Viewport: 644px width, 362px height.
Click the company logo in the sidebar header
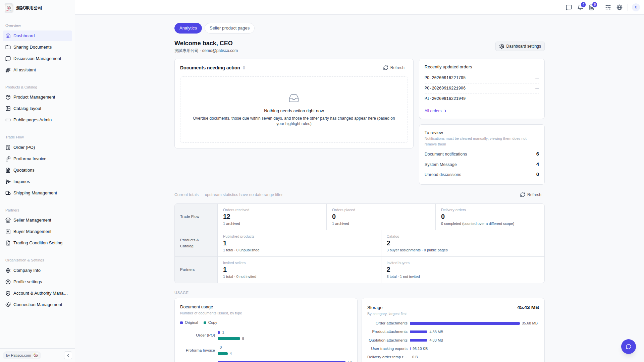coord(9,8)
